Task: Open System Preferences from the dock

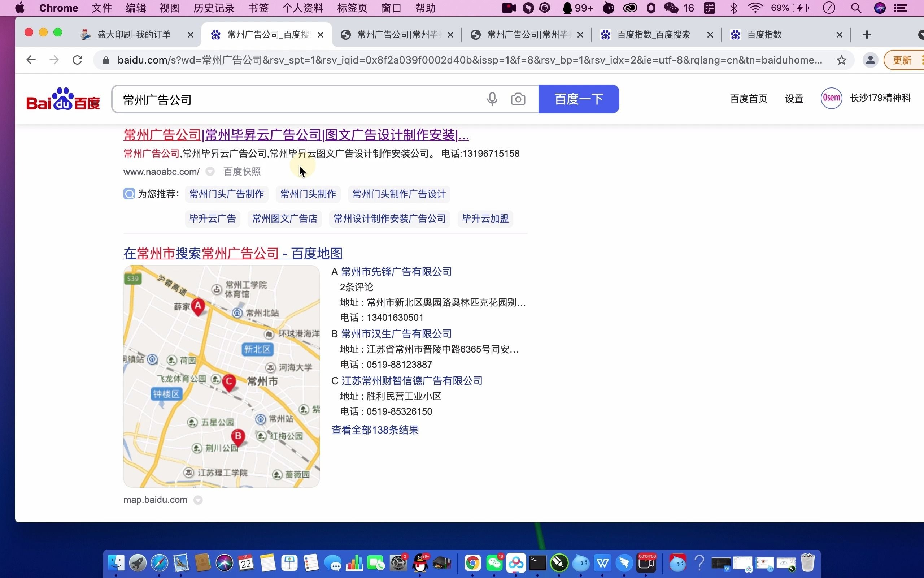Action: 398,563
